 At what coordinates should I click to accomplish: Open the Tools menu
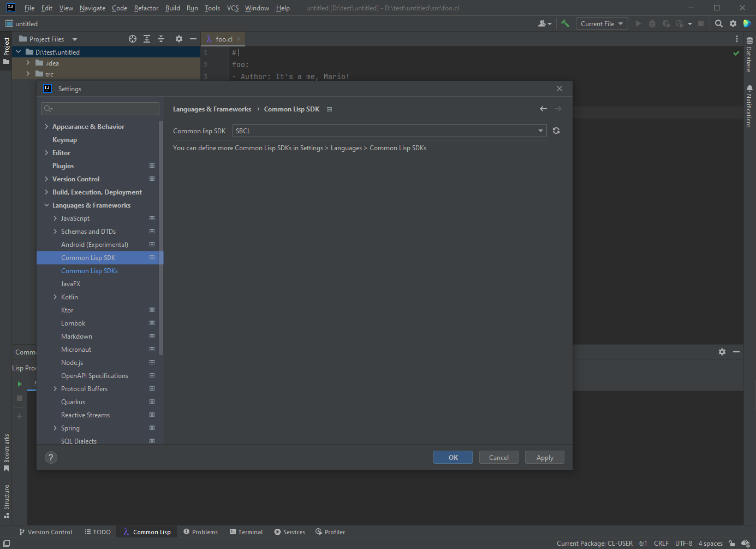[212, 8]
